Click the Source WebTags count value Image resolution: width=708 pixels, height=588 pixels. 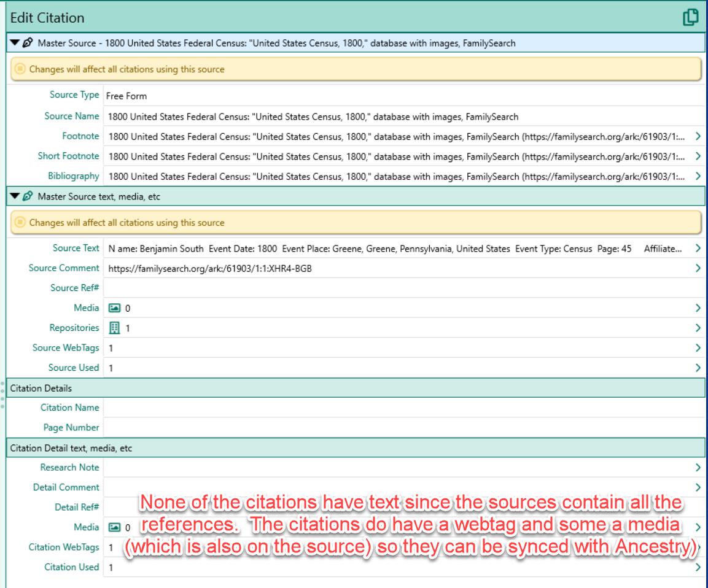click(x=111, y=348)
